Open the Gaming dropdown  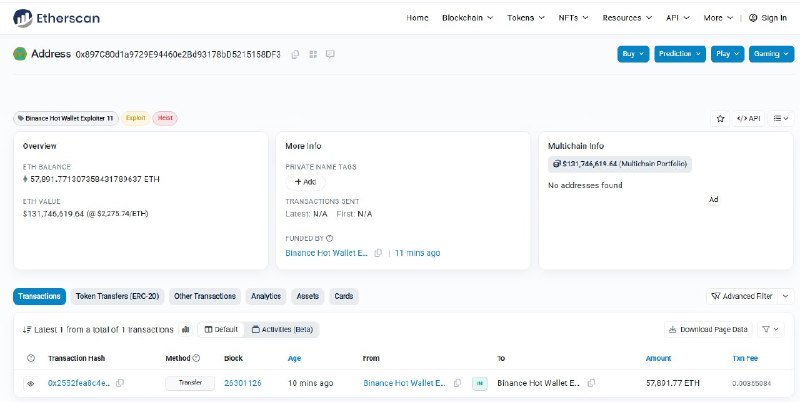point(771,54)
